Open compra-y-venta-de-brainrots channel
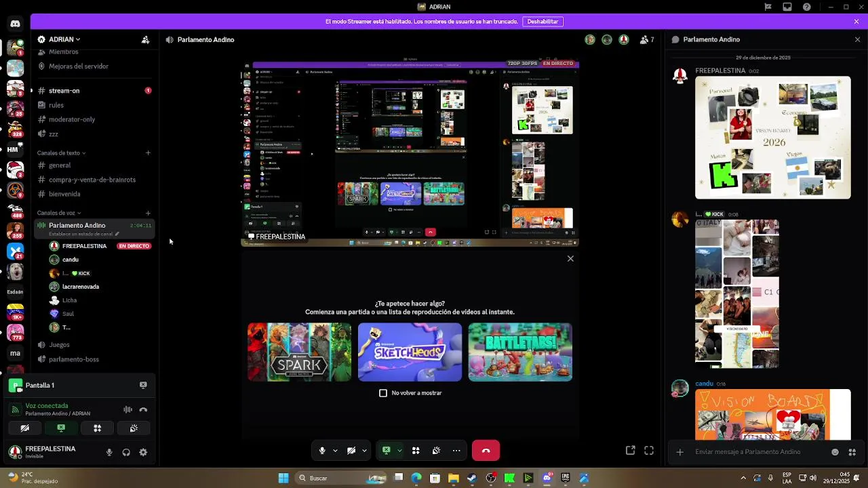This screenshot has width=868, height=488. [94, 180]
